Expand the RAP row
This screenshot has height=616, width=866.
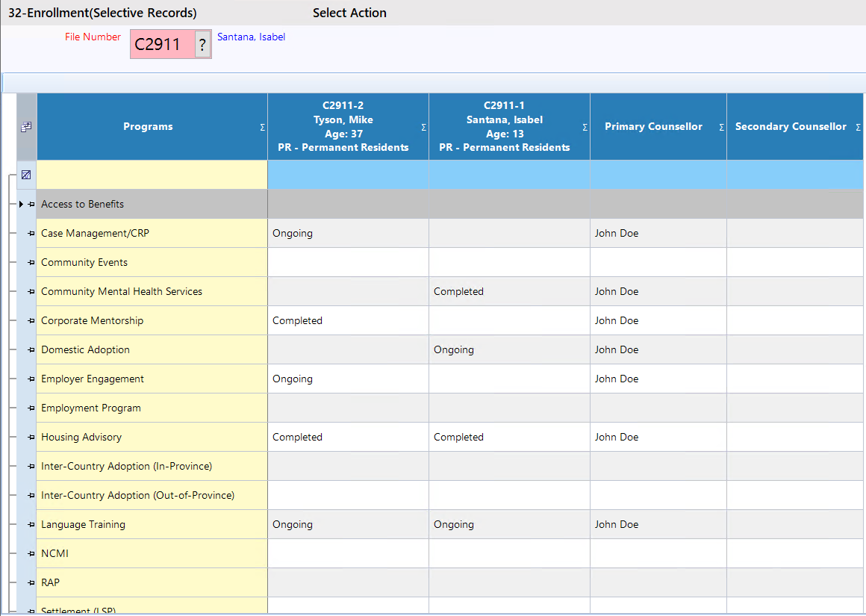[31, 583]
